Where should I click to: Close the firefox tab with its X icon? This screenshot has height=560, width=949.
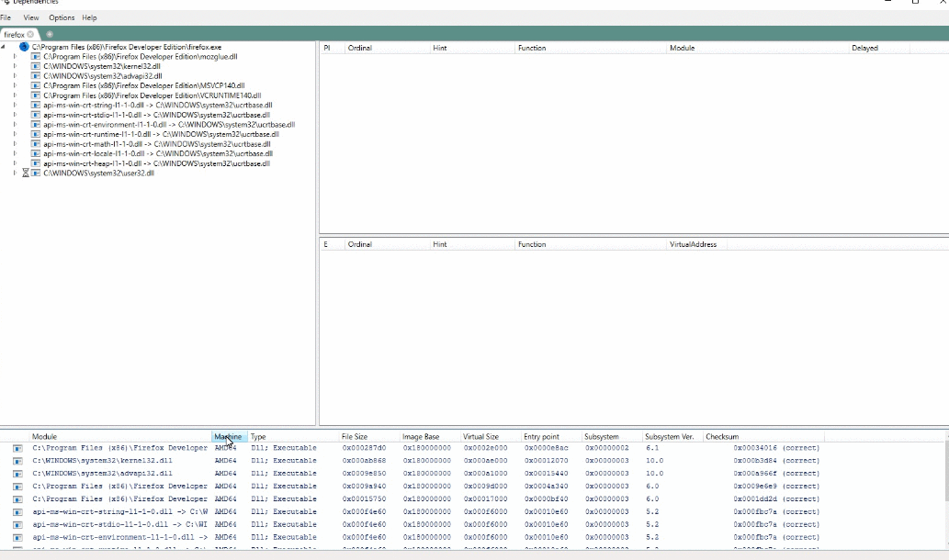(x=30, y=35)
